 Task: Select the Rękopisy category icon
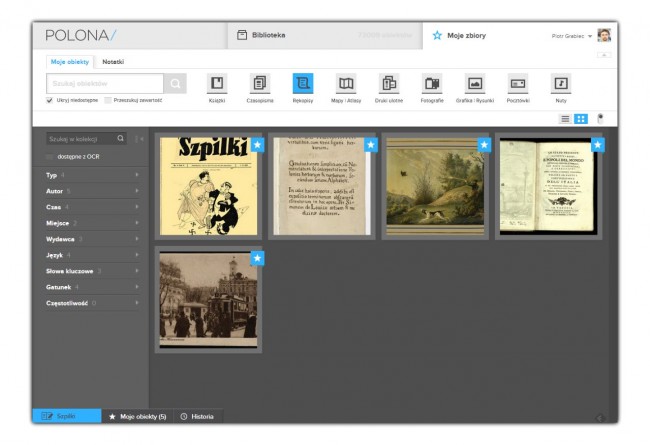[x=303, y=83]
